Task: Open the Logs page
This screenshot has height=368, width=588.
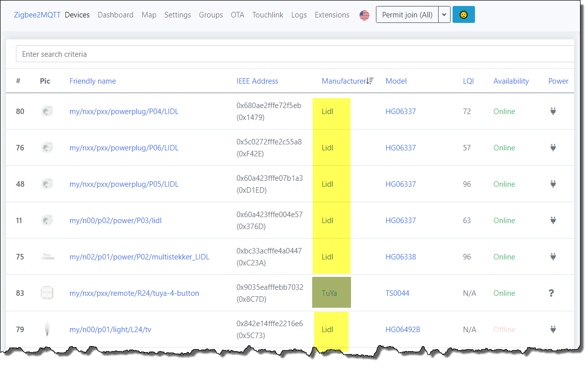Action: click(x=299, y=14)
